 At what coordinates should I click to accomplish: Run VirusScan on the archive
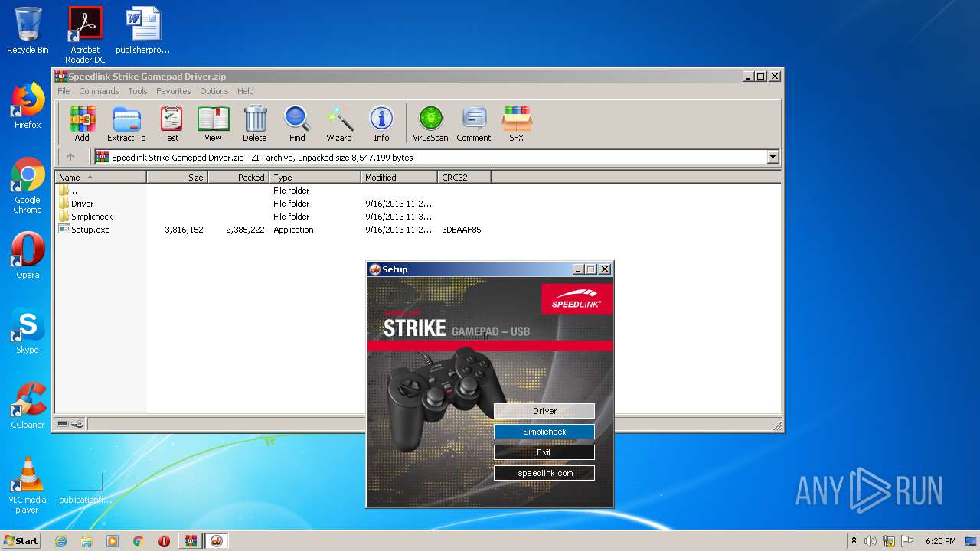pos(430,124)
